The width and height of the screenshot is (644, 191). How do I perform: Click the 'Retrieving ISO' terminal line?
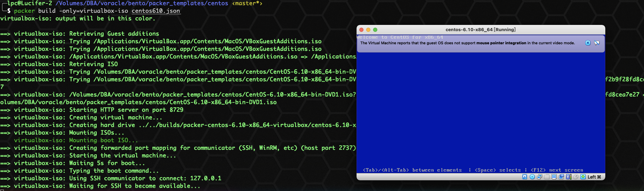59,64
